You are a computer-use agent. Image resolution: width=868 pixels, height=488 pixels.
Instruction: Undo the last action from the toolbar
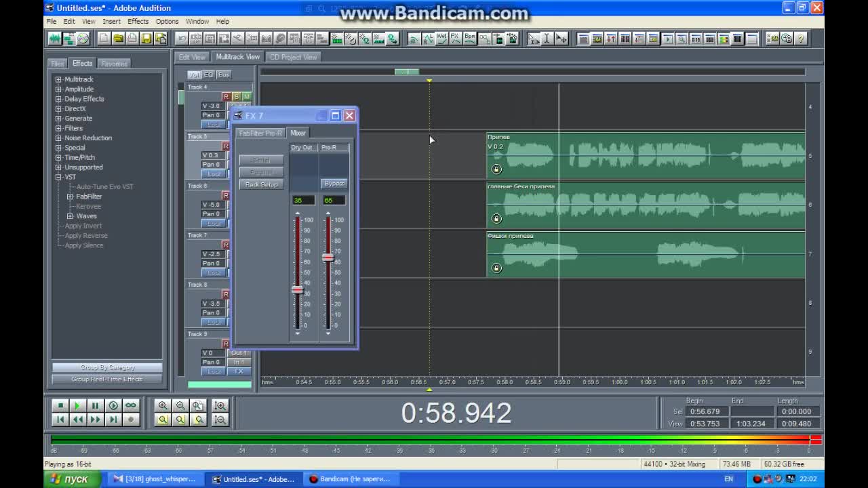tap(182, 39)
